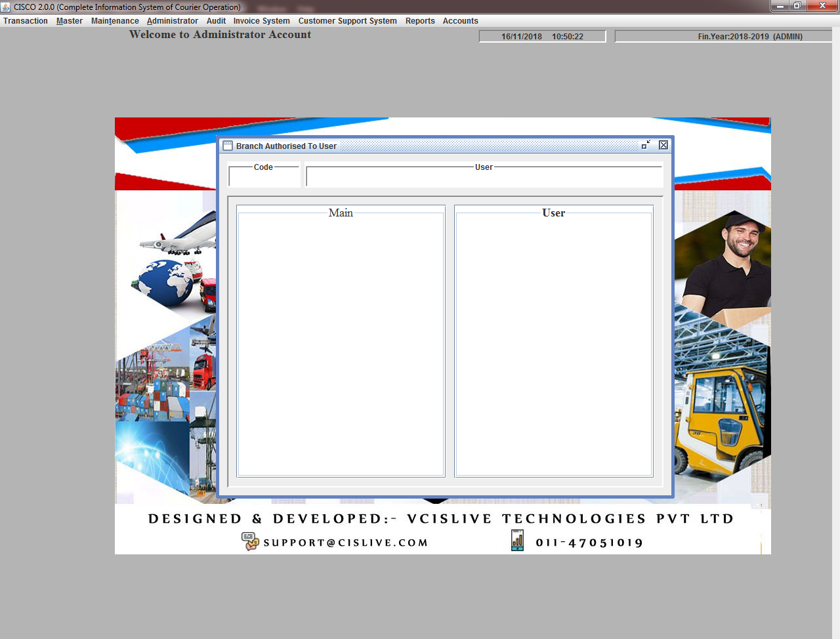Restore down the CISCO 2.0.0 window
This screenshot has width=840, height=639.
tap(797, 6)
